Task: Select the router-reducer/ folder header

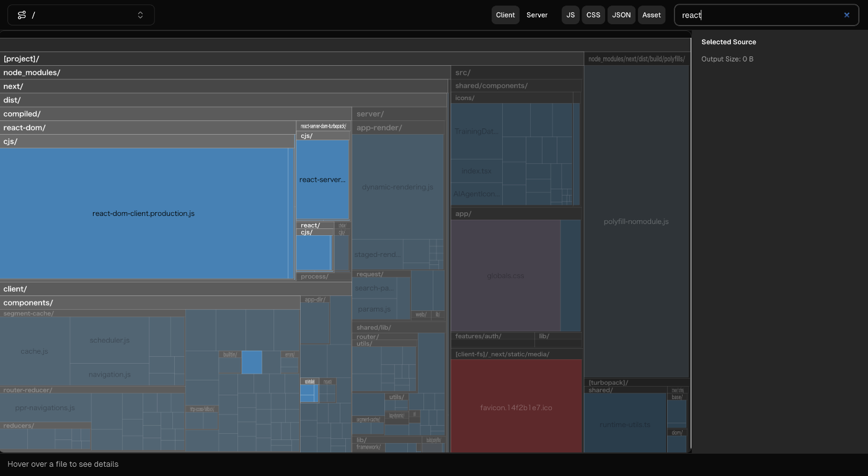Action: click(92, 390)
